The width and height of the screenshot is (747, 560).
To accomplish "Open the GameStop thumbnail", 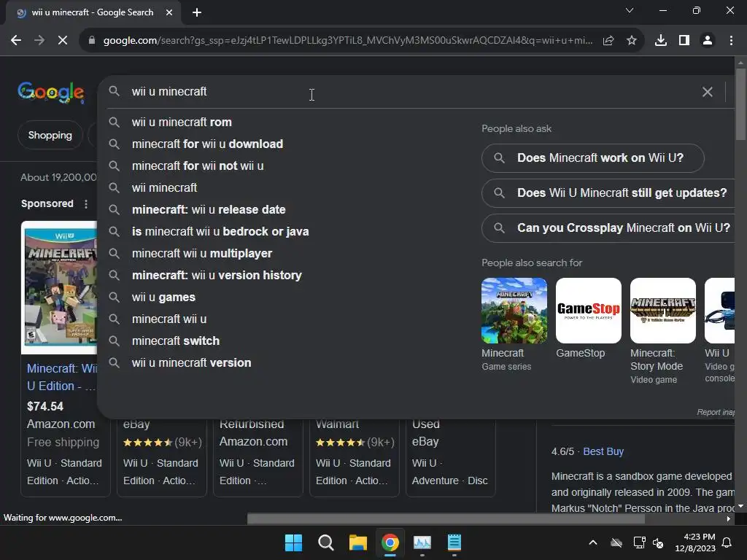I will (589, 311).
